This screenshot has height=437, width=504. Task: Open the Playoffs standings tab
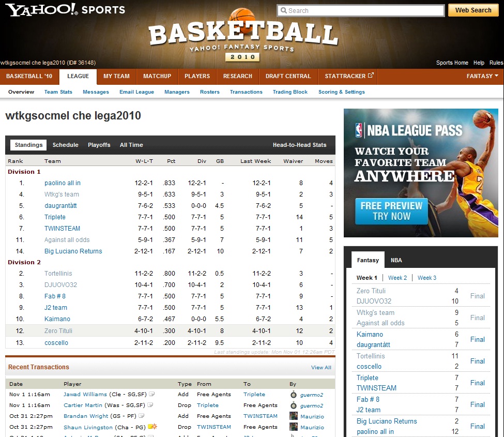click(x=99, y=145)
